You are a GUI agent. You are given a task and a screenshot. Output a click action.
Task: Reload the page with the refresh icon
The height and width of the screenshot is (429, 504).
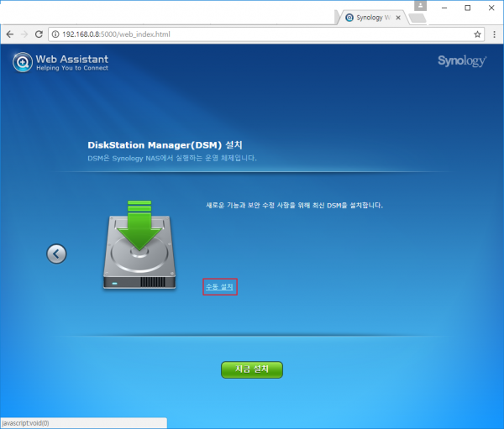pos(41,34)
